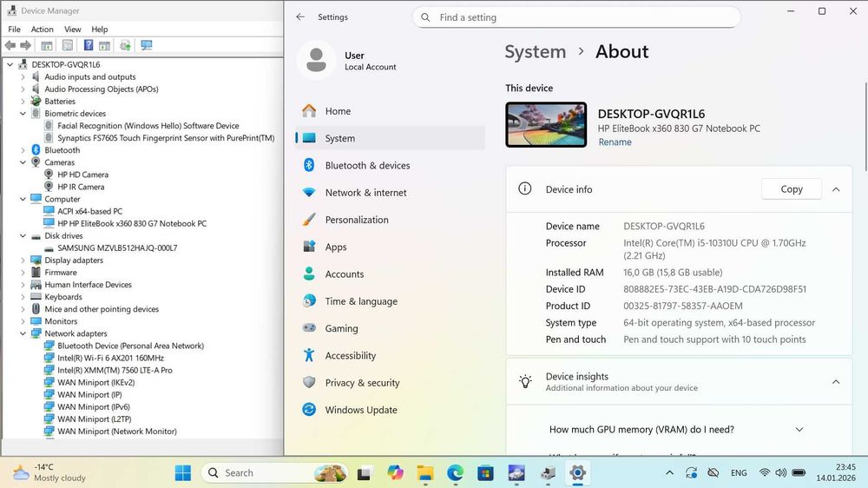
Task: Collapse the Cameras node
Action: [x=23, y=162]
